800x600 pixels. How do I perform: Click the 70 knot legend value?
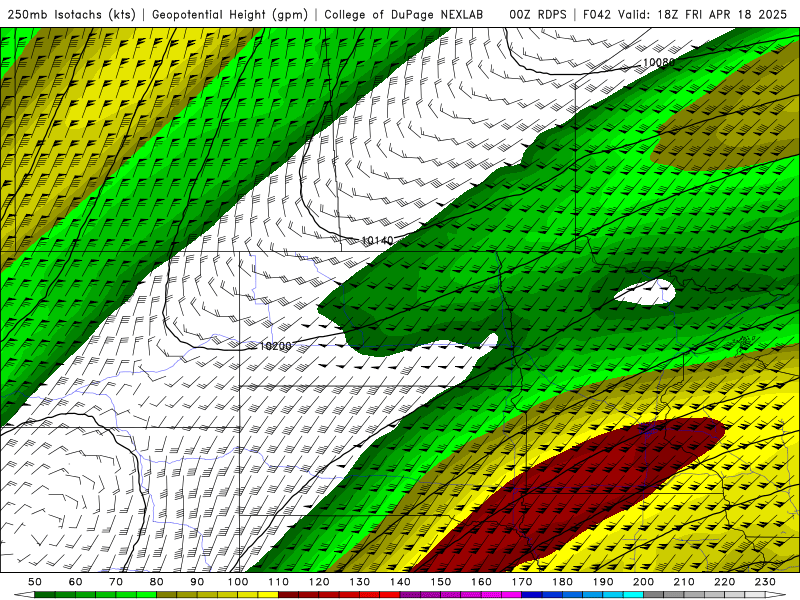[116, 582]
